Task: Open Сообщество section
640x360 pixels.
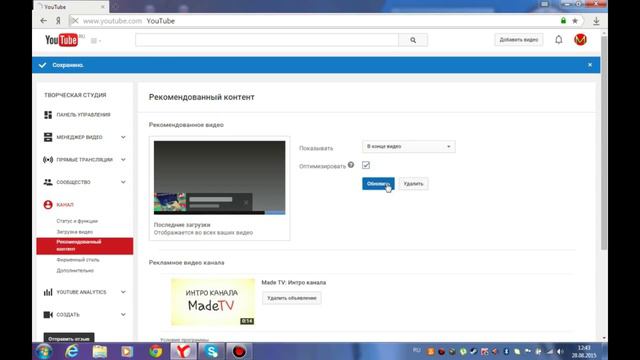Action: point(73,182)
